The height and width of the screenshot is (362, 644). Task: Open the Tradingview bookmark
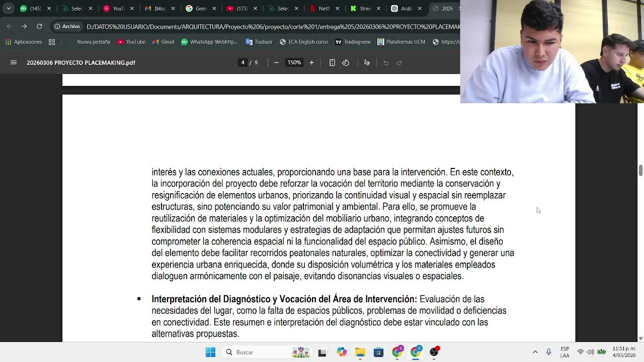[353, 42]
